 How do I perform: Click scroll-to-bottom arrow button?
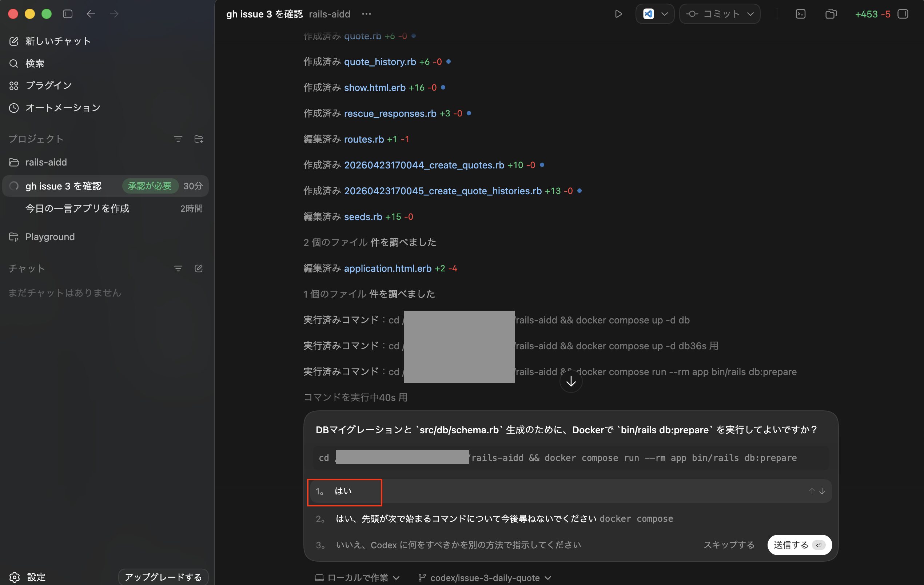571,382
